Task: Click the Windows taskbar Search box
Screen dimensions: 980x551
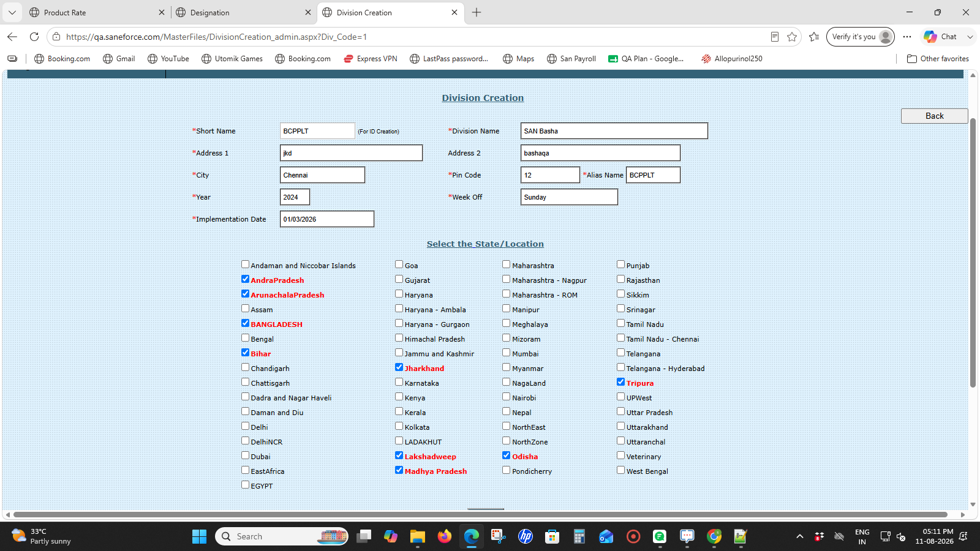Action: tap(282, 536)
